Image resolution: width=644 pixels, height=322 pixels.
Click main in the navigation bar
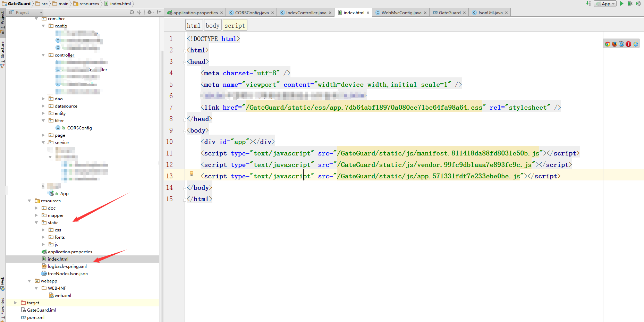pos(60,4)
